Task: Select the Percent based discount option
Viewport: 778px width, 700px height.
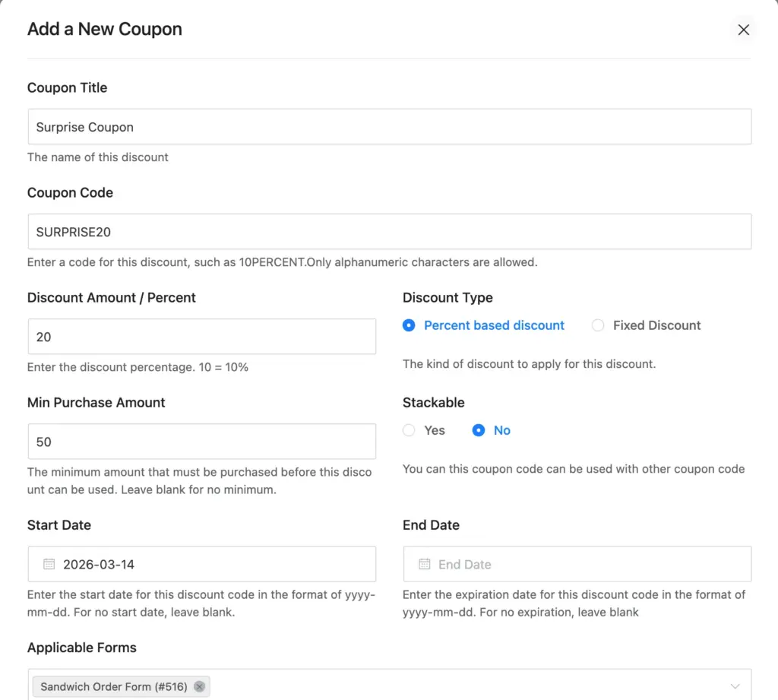Action: pos(409,325)
